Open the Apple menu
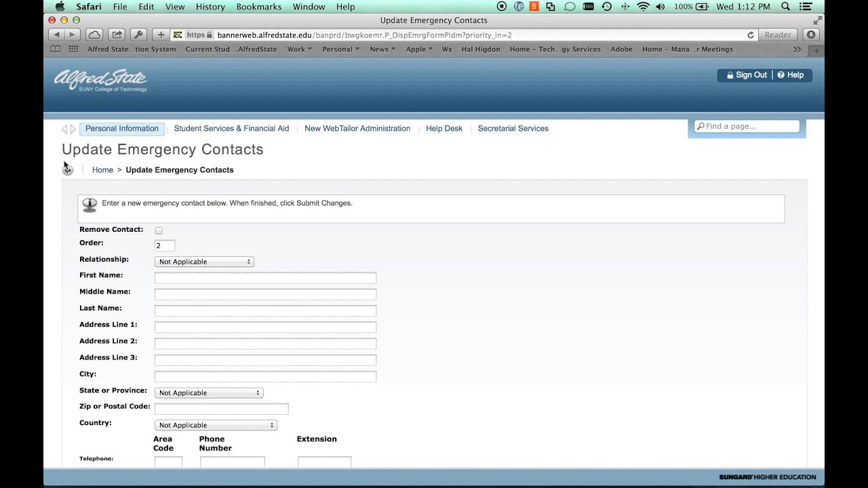The width and height of the screenshot is (868, 488). click(60, 7)
